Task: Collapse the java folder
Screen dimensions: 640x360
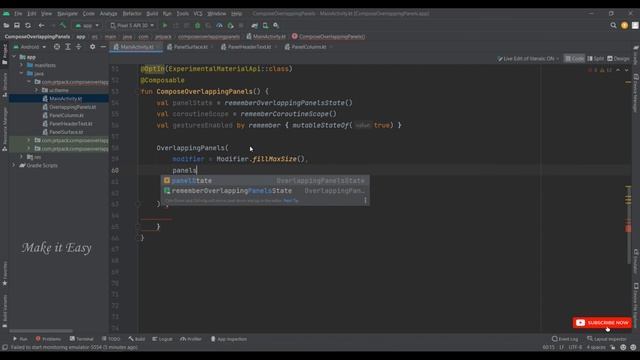Action: coord(22,73)
